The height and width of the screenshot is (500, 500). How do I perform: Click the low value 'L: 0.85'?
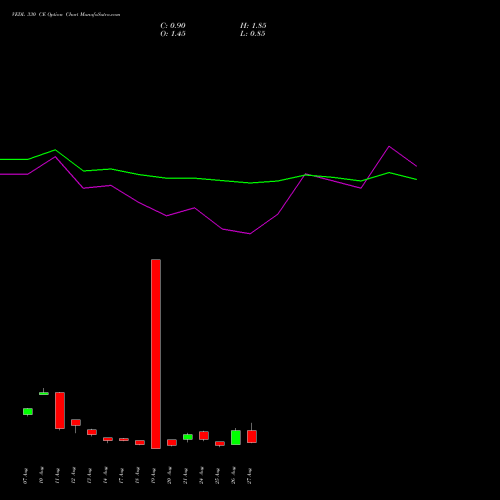point(253,34)
